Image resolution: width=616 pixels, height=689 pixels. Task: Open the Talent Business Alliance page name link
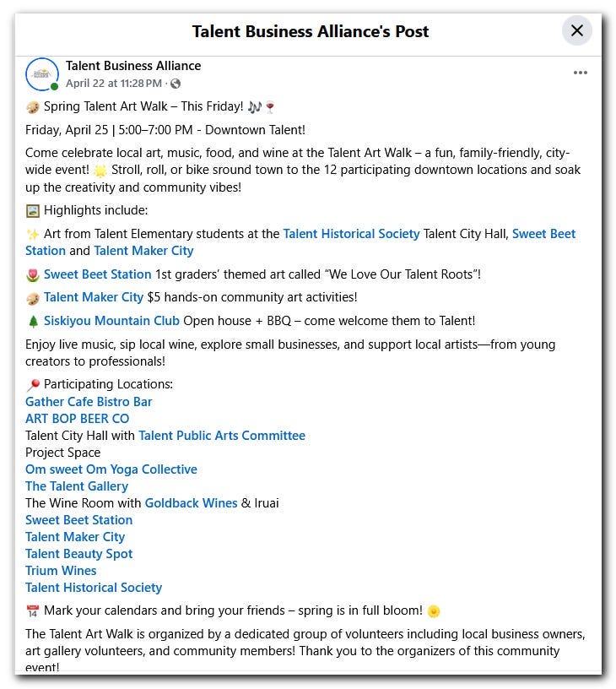point(133,66)
